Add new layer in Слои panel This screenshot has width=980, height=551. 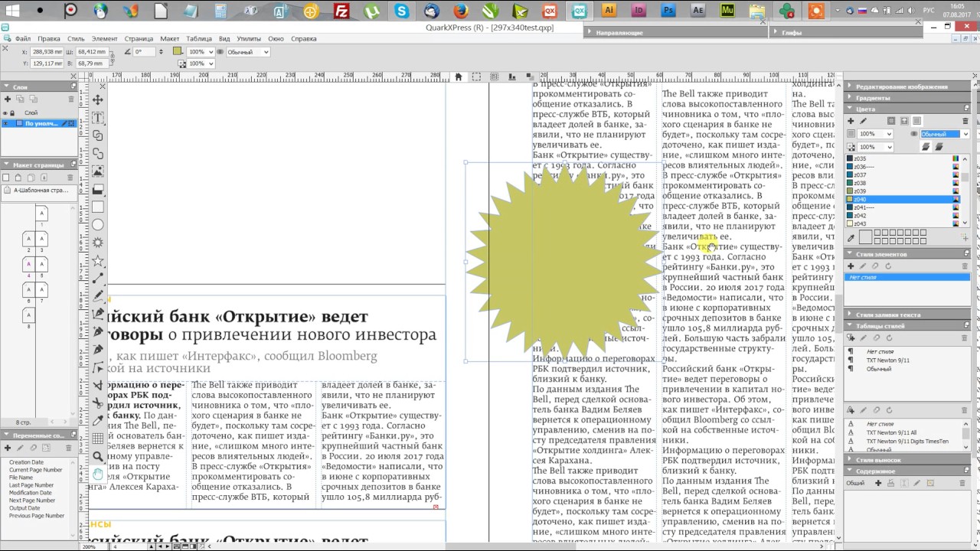tap(8, 99)
